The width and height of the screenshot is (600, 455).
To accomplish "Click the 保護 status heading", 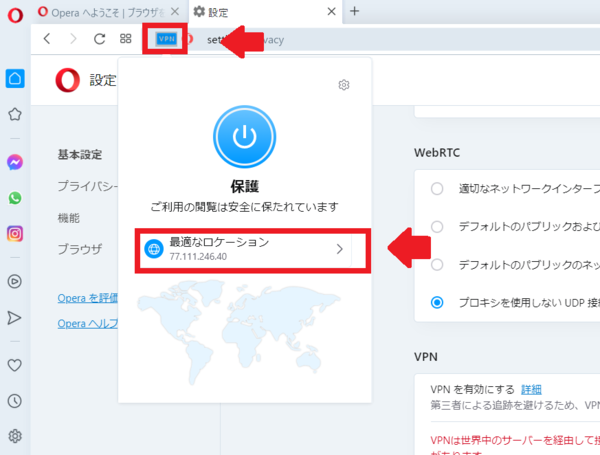I will (245, 187).
